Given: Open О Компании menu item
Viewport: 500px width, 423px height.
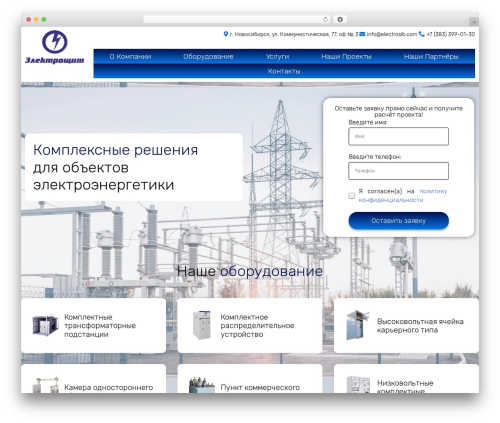Looking at the screenshot, I should pos(130,57).
